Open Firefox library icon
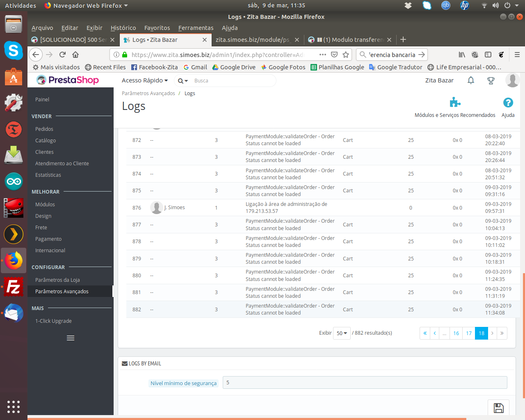 [x=462, y=55]
